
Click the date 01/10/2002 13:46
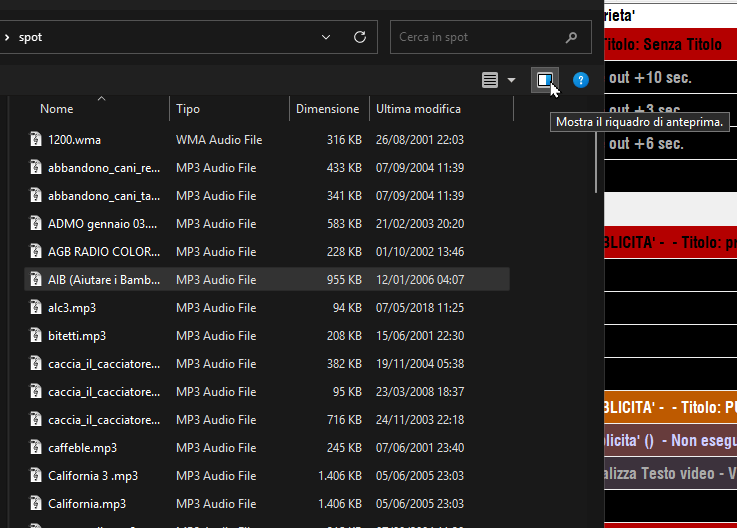[420, 252]
